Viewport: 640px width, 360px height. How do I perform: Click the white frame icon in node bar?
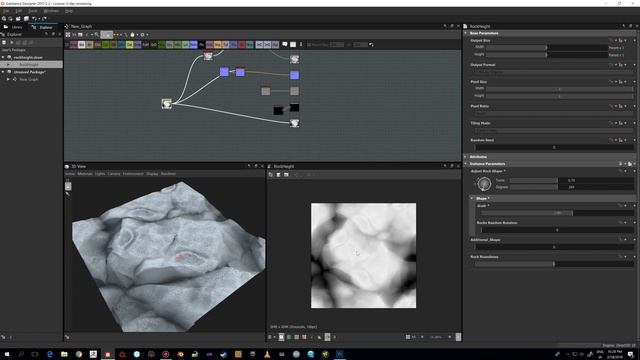tap(293, 44)
